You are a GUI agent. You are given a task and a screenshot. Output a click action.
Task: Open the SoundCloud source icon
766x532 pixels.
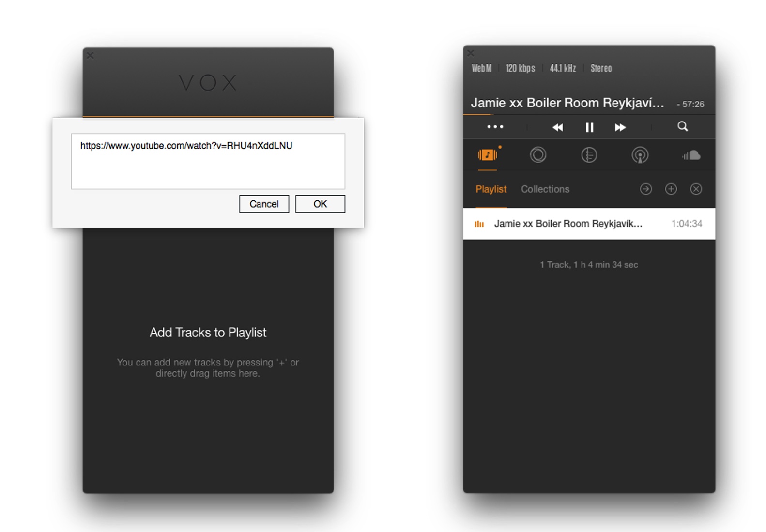[x=691, y=155]
